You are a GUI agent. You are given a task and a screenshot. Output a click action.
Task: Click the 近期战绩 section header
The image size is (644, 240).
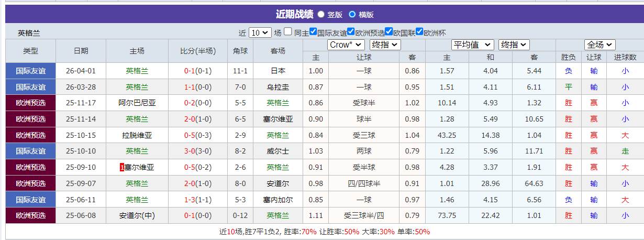[295, 14]
